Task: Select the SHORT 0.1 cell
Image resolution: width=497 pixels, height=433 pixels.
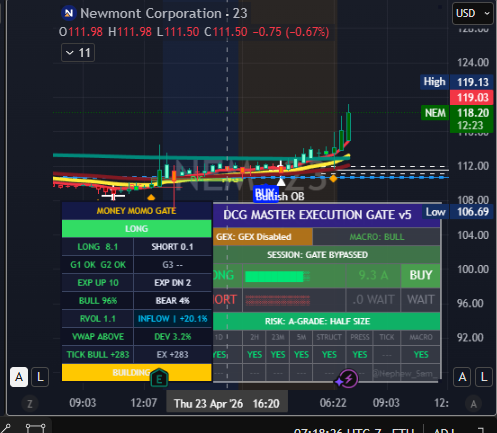Action: pos(172,247)
